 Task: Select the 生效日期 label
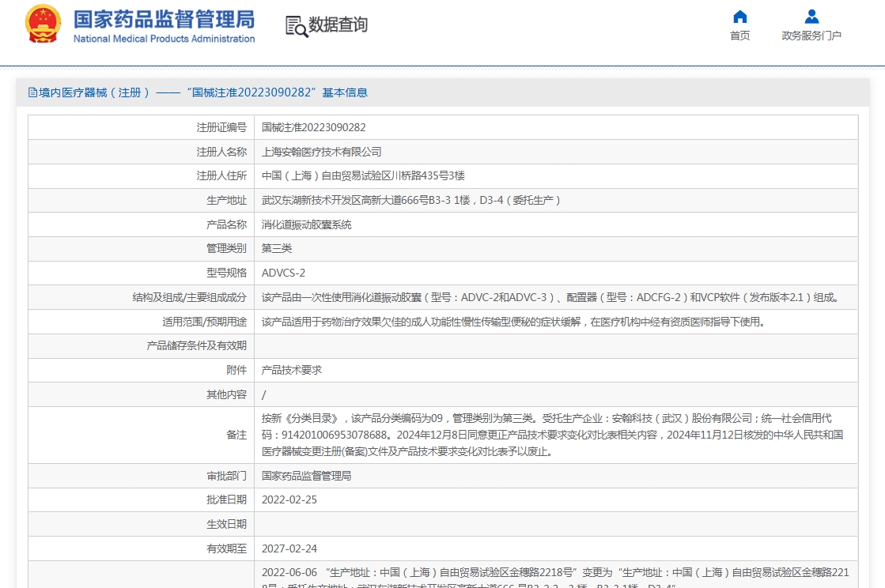pyautogui.click(x=226, y=524)
